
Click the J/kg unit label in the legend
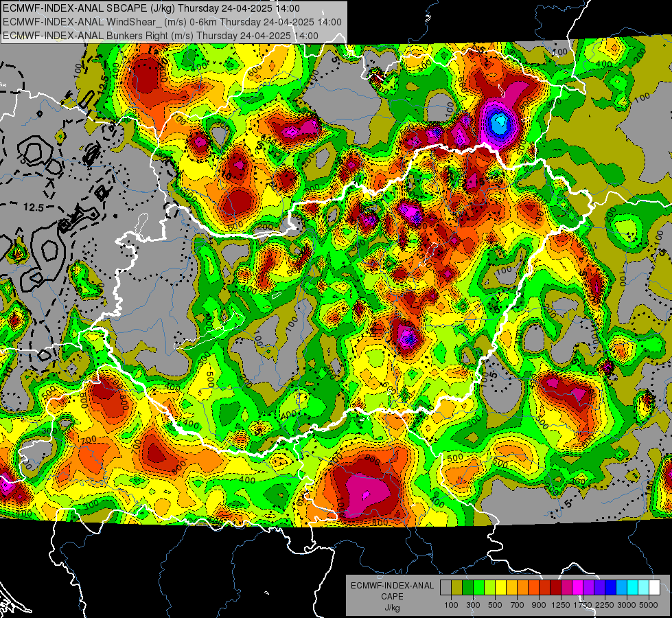[392, 608]
